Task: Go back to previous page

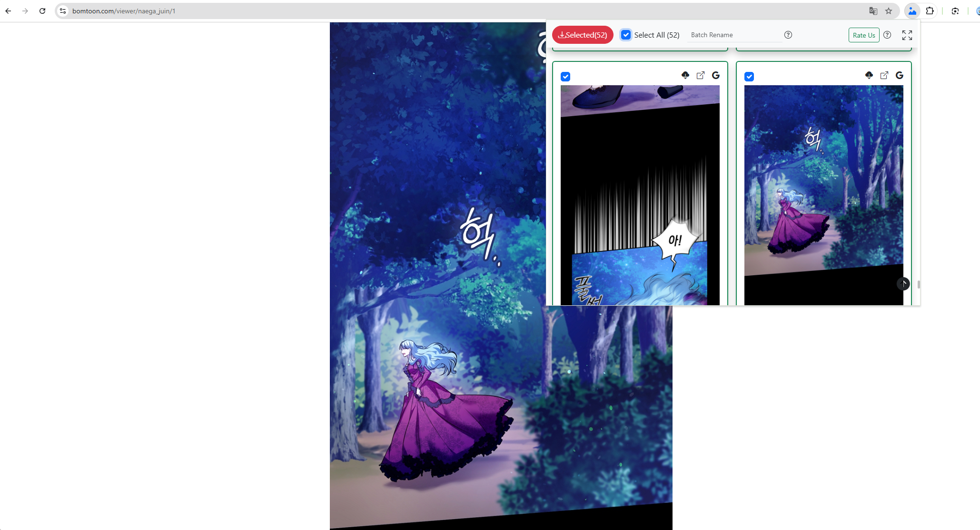Action: coord(8,11)
